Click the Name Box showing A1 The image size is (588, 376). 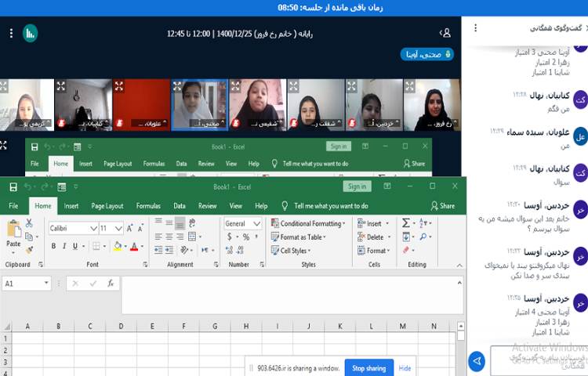coord(26,284)
